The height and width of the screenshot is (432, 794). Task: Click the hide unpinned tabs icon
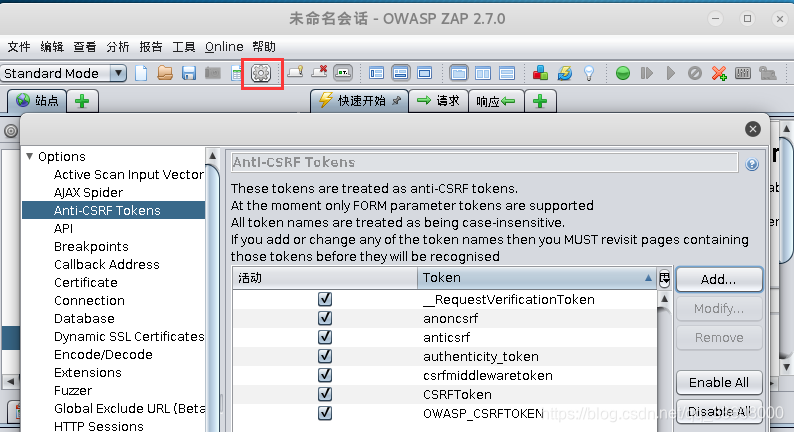[319, 72]
